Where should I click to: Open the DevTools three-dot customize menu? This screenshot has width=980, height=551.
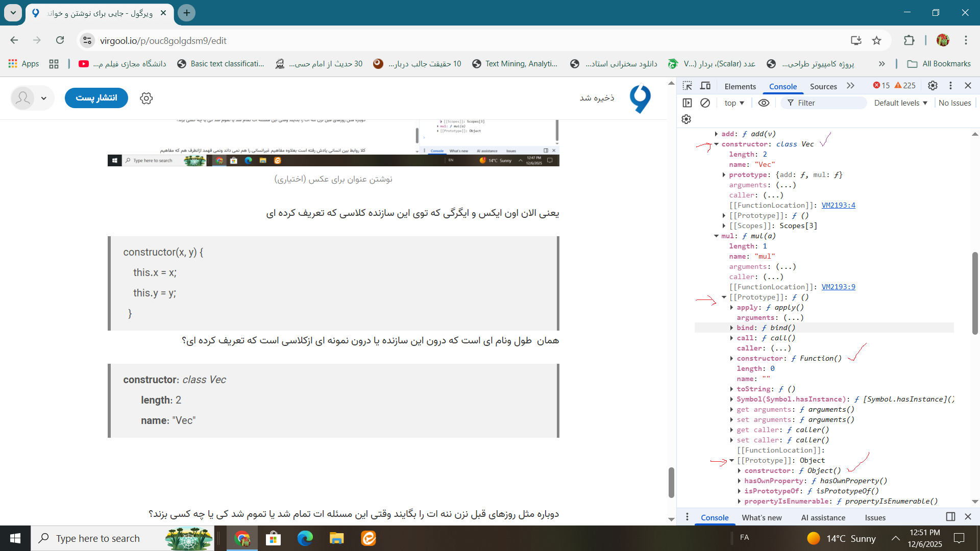coord(950,86)
